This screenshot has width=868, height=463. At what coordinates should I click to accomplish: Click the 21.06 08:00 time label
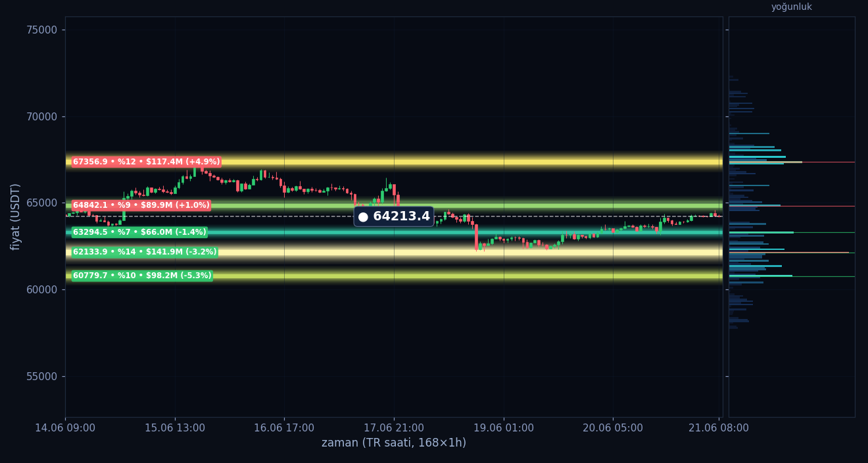pos(719,428)
